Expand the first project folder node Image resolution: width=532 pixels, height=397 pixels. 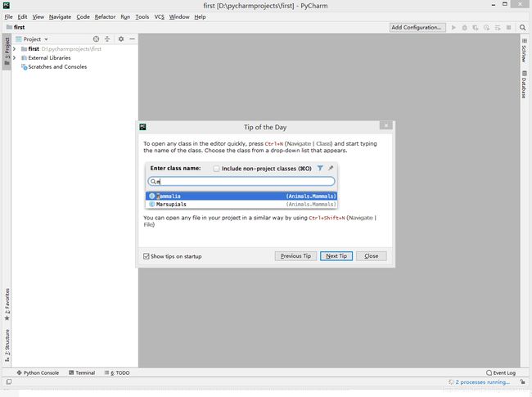(x=14, y=49)
